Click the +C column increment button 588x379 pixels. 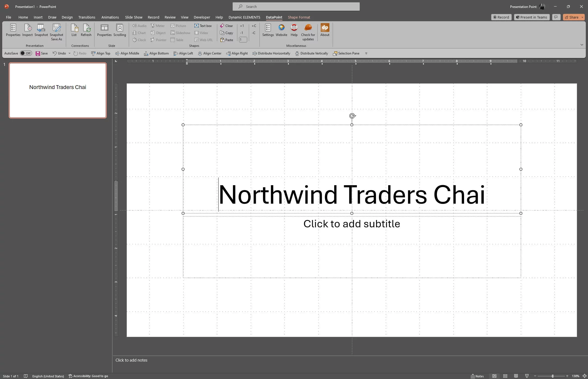[x=254, y=26]
